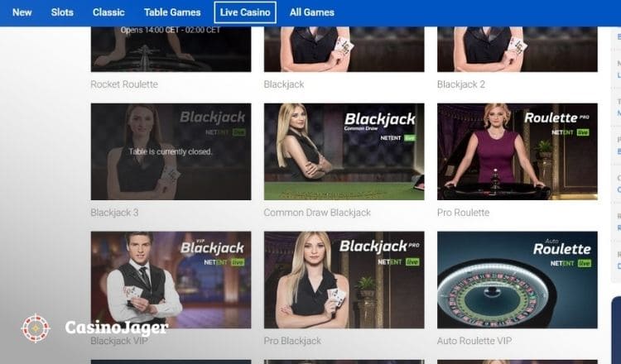
Task: Launch the Pro Blackjack game thumbnail
Action: (344, 280)
